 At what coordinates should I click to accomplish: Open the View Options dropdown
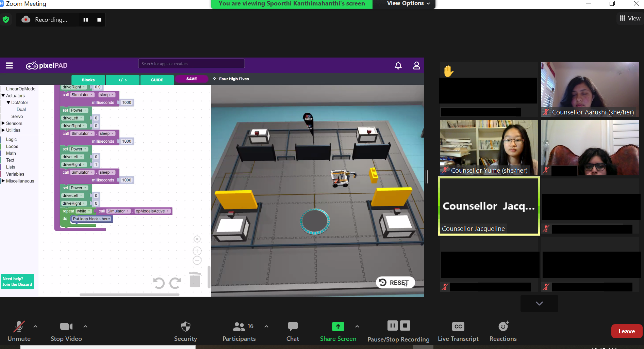[408, 3]
